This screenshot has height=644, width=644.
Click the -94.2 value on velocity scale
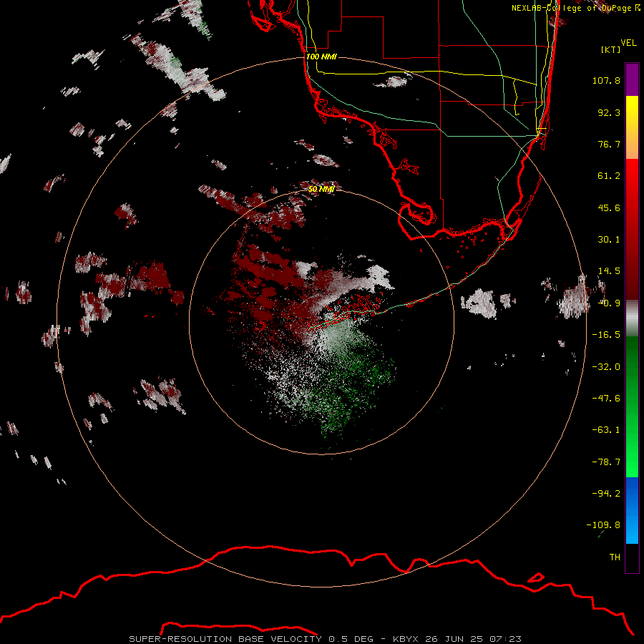pos(606,494)
